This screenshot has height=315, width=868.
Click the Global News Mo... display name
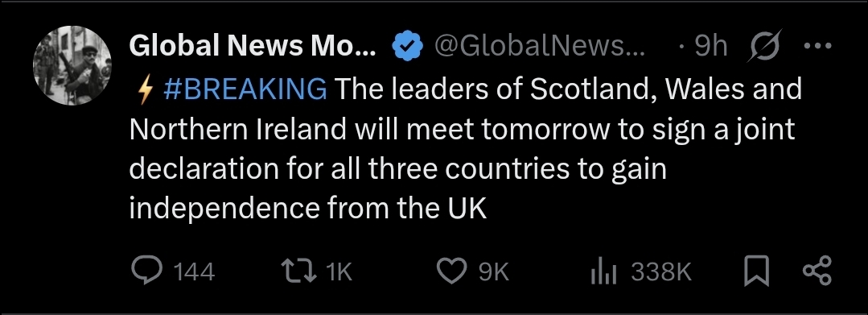click(x=253, y=47)
